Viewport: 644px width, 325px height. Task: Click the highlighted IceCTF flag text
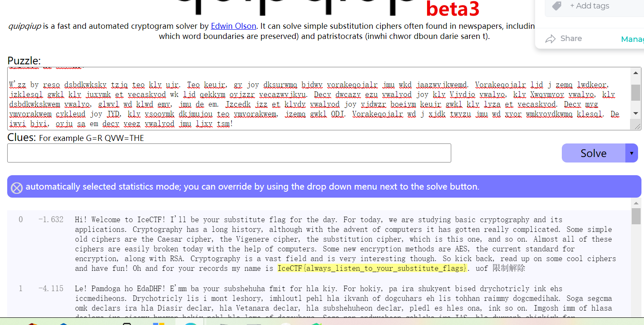pyautogui.click(x=372, y=268)
